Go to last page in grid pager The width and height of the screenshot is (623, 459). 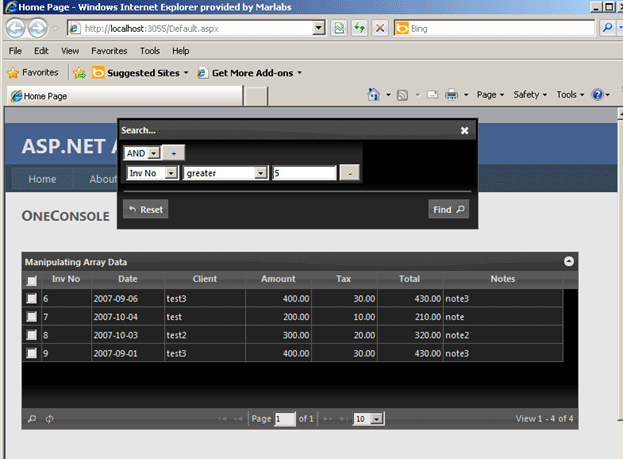pyautogui.click(x=344, y=419)
